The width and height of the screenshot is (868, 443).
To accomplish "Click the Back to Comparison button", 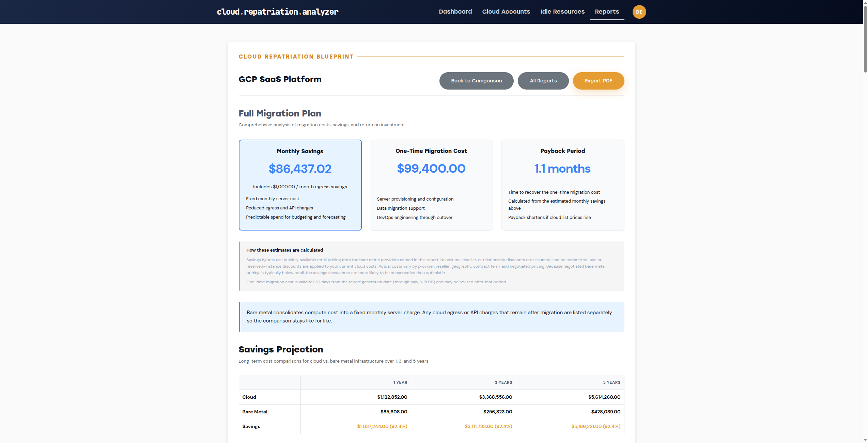I will coord(476,81).
